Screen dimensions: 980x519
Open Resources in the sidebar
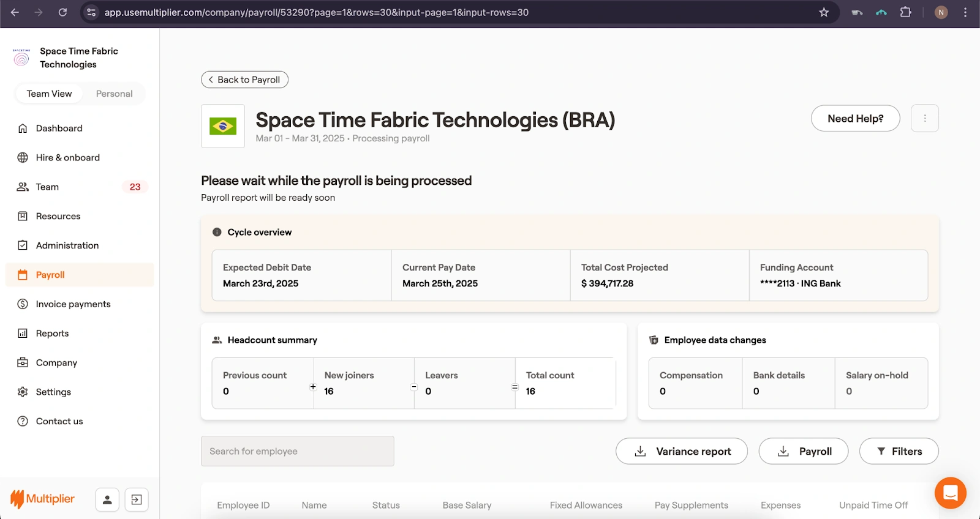coord(80,216)
